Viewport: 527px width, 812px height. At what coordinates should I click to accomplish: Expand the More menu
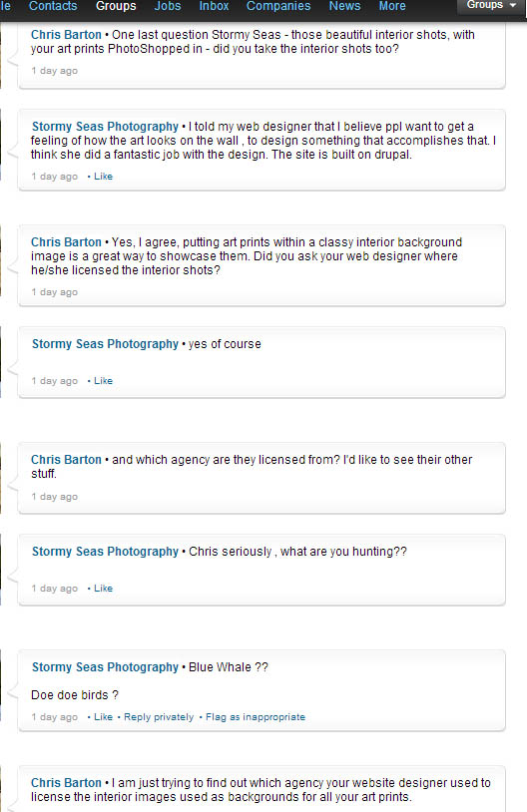(392, 6)
